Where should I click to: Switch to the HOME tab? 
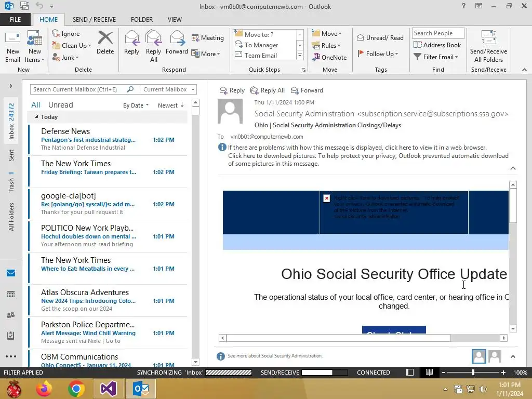(x=48, y=20)
